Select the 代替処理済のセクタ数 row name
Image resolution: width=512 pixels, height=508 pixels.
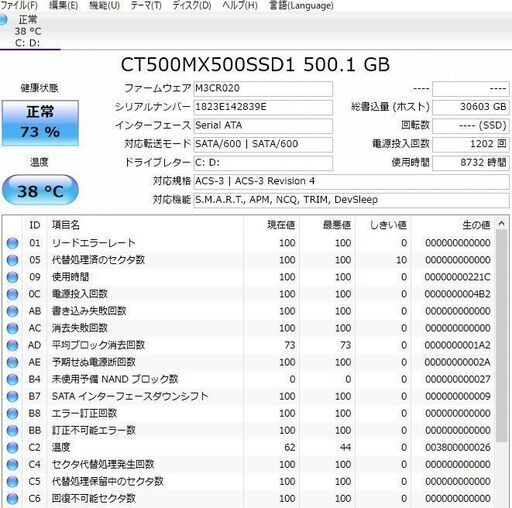[x=98, y=260]
